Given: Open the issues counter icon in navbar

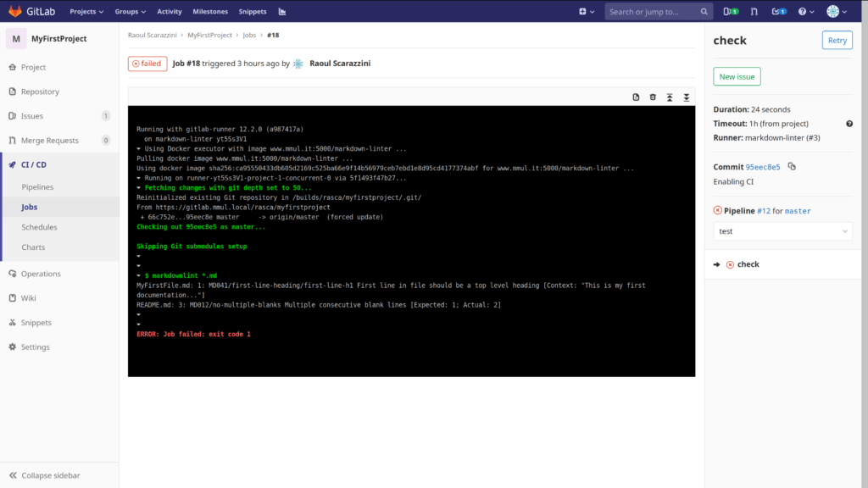Looking at the screenshot, I should pyautogui.click(x=730, y=12).
